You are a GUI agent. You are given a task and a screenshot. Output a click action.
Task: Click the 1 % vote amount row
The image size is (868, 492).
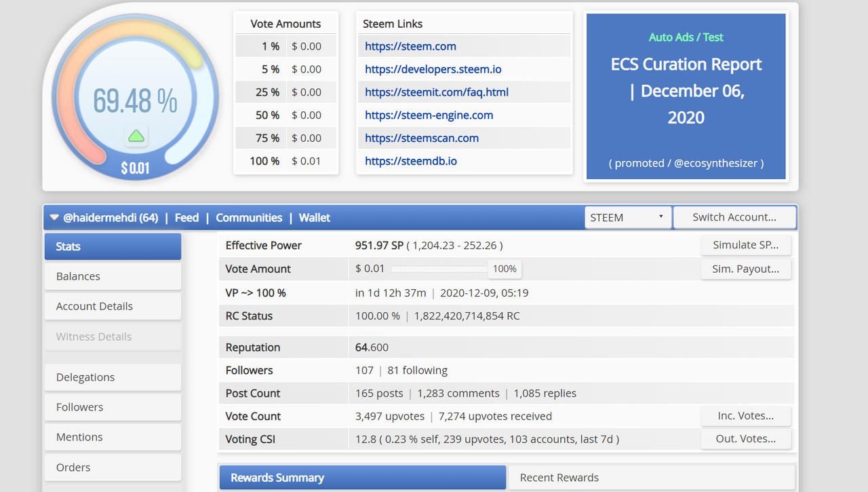285,46
